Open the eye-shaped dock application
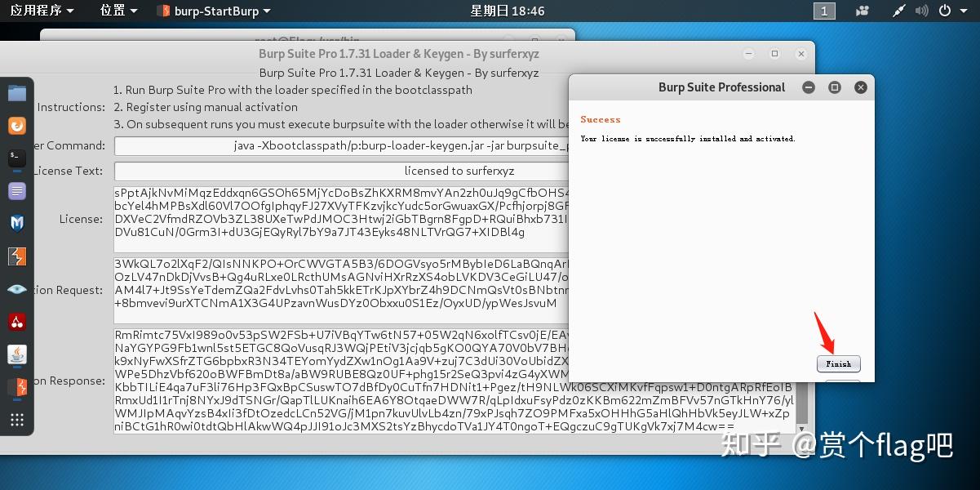980x490 pixels. click(x=17, y=289)
